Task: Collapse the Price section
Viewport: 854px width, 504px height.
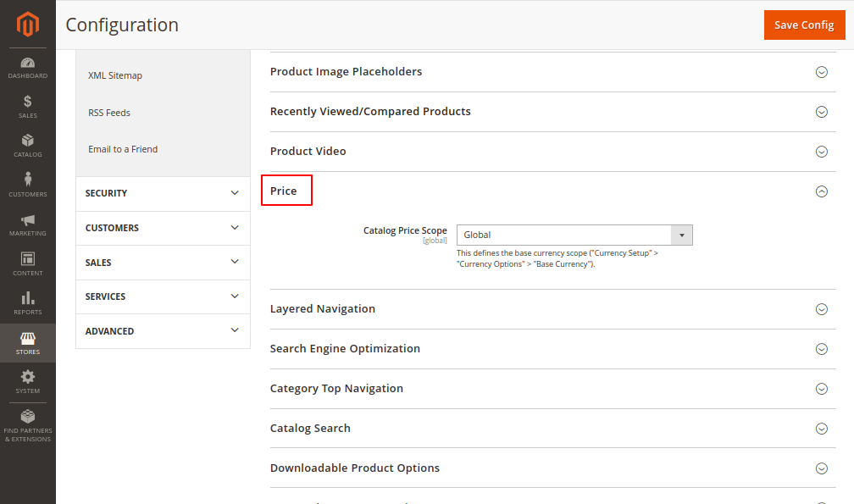Action: [x=820, y=191]
